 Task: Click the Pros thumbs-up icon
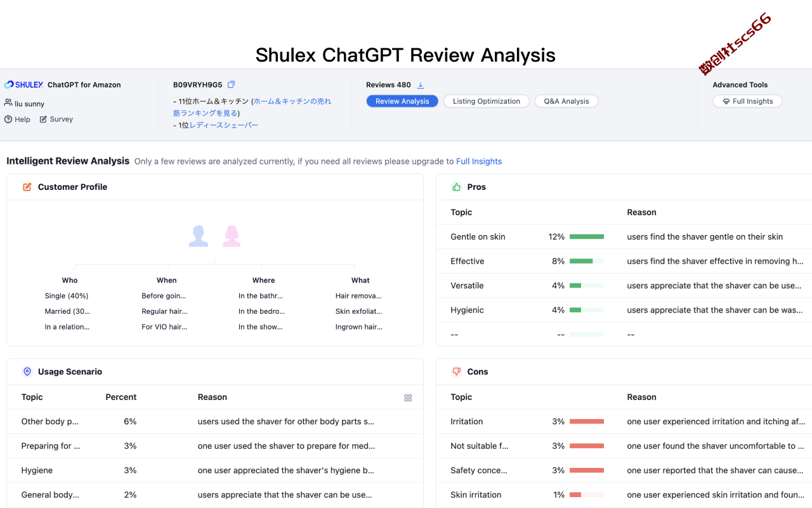(456, 187)
